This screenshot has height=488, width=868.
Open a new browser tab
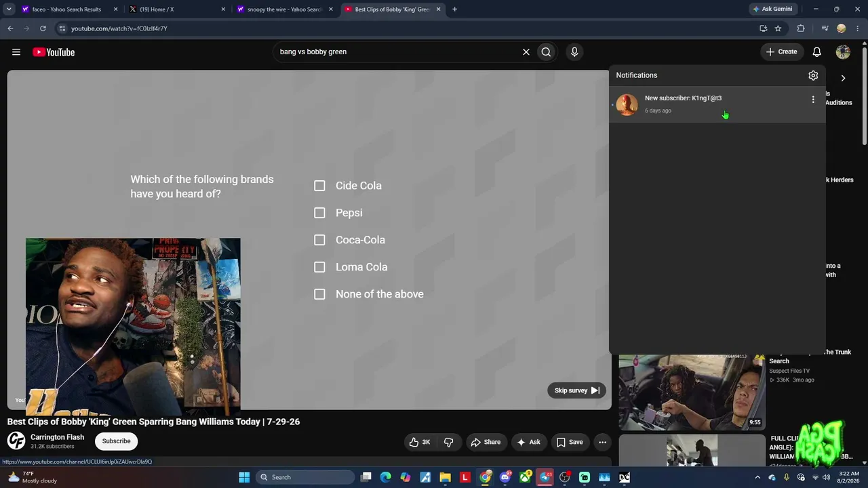454,9
